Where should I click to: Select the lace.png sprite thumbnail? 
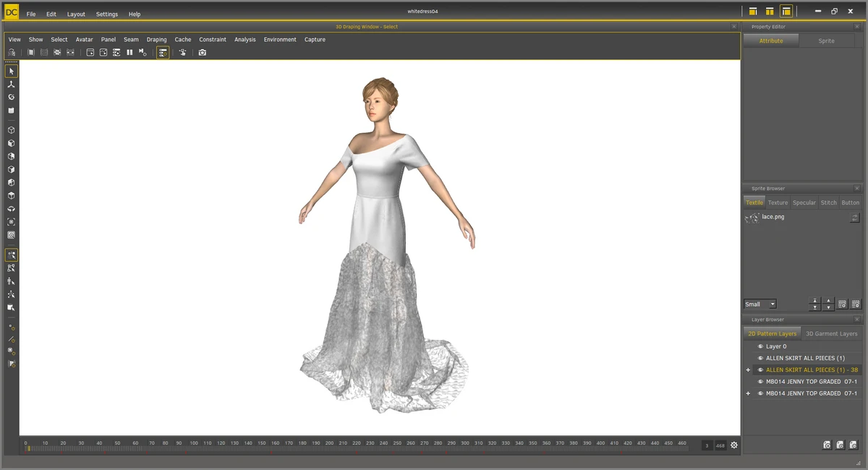pyautogui.click(x=752, y=217)
